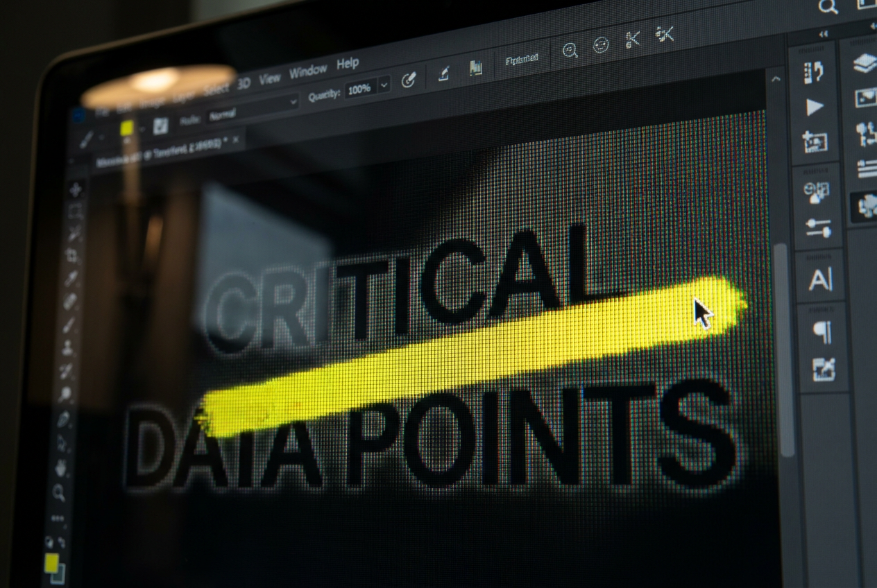Click the yellow foreground color swatch in the left toolbar

point(51,564)
